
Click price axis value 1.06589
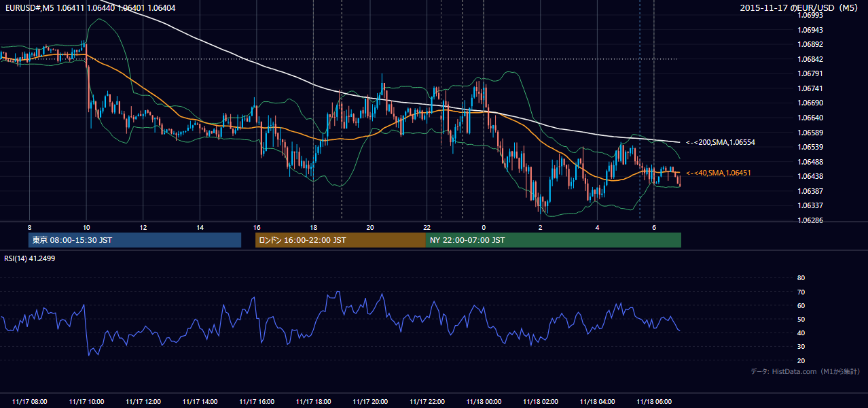(810, 132)
